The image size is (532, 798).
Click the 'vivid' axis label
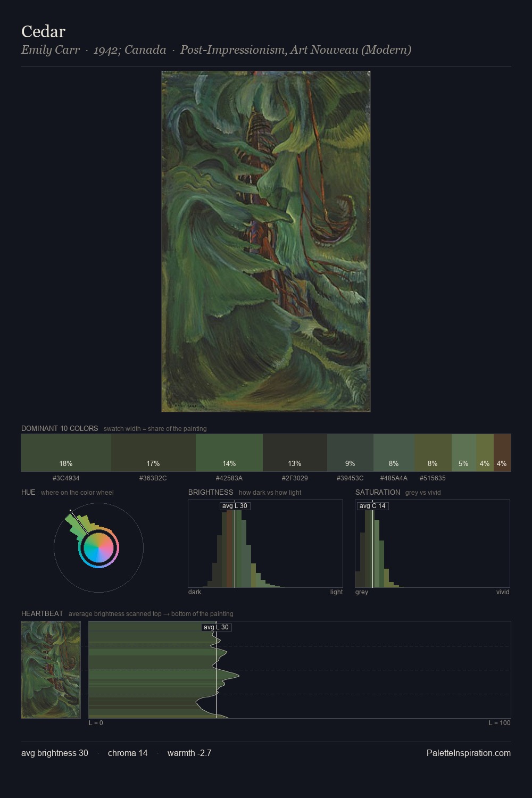(x=503, y=592)
